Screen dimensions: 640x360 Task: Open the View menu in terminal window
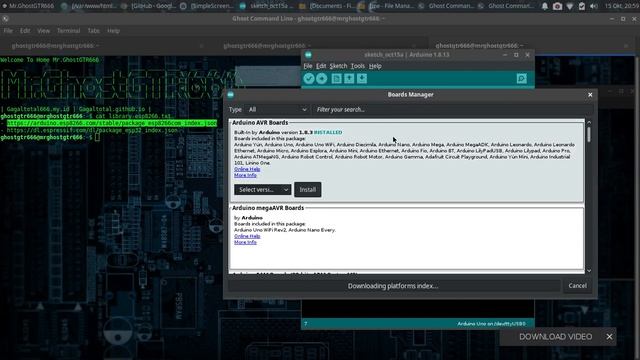coord(43,31)
